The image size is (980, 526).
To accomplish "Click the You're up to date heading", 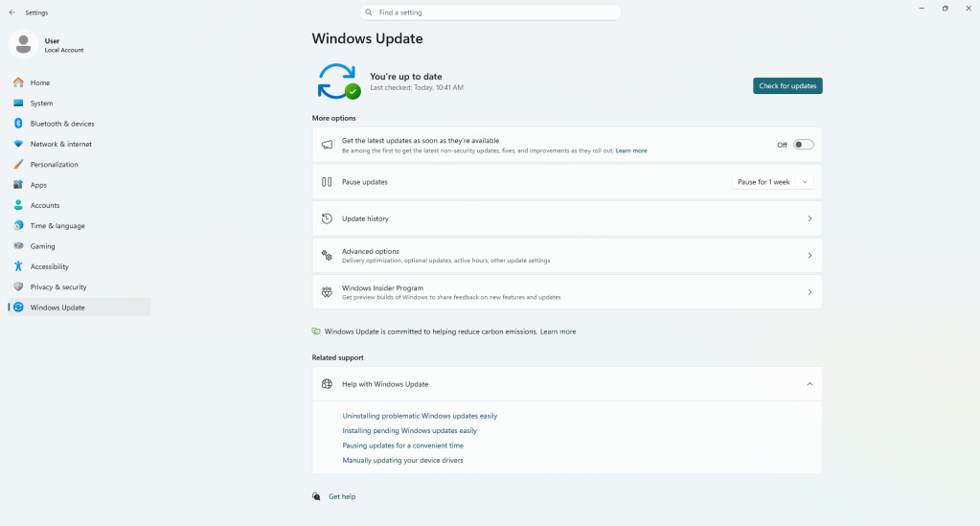I will coord(405,77).
